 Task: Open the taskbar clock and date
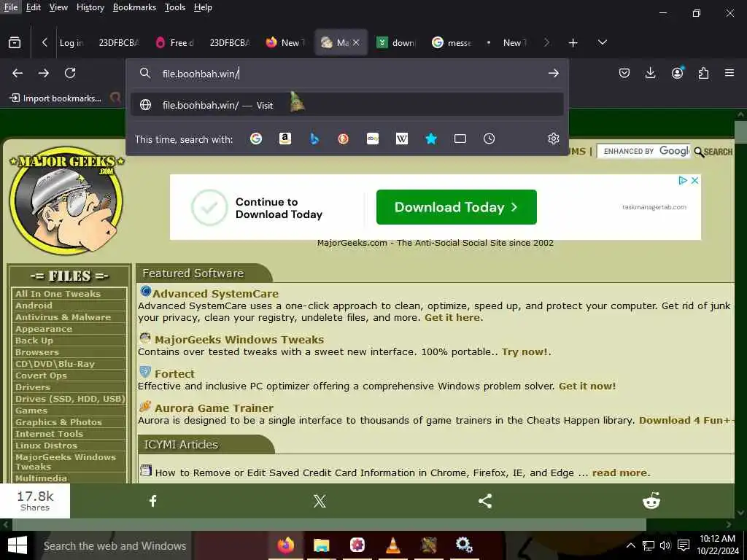click(x=718, y=545)
